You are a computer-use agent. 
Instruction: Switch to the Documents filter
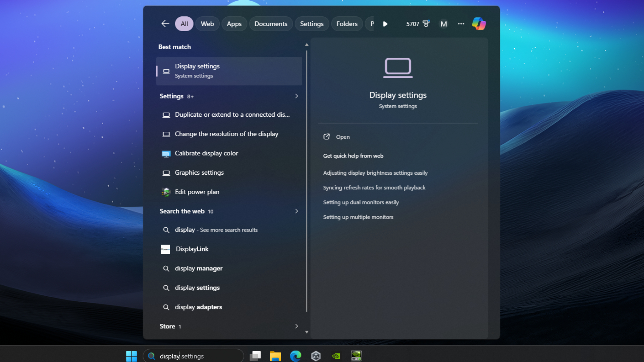(x=271, y=23)
